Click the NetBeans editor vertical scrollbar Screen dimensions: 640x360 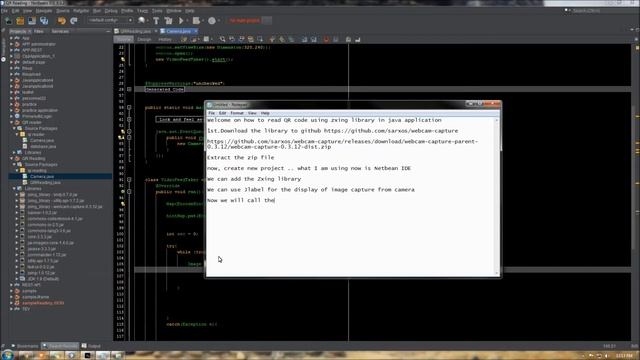click(634, 192)
